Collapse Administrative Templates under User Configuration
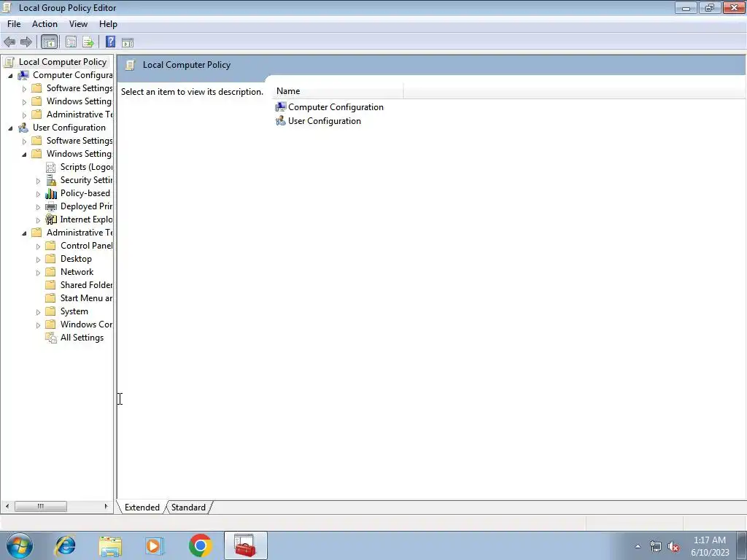This screenshot has width=747, height=560. (24, 233)
